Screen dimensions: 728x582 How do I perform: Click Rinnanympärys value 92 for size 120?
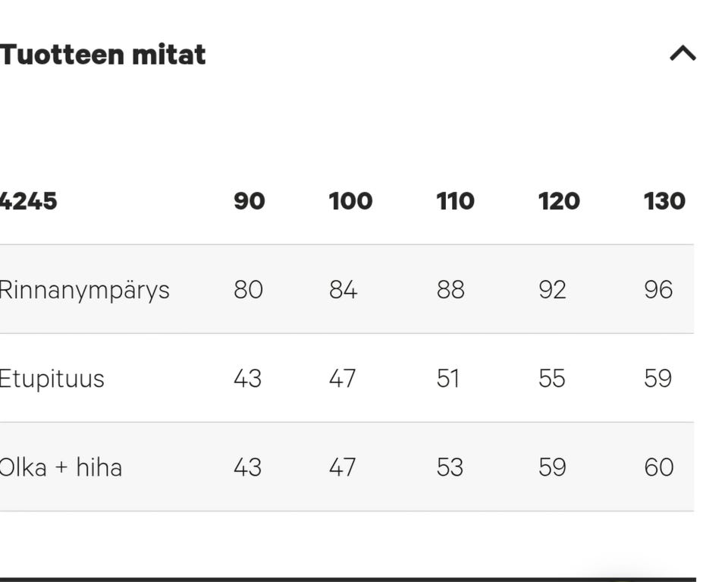(x=553, y=290)
